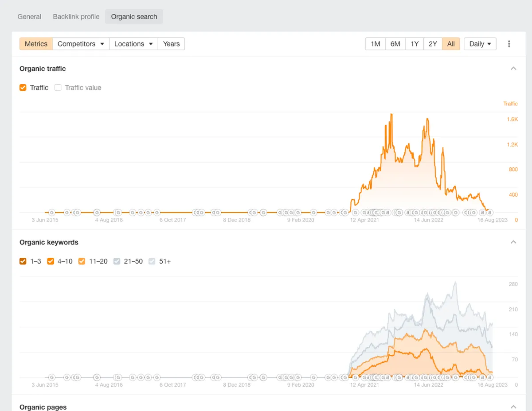Click the first Google update marker on traffic chart
This screenshot has height=411, width=532.
[x=51, y=213]
